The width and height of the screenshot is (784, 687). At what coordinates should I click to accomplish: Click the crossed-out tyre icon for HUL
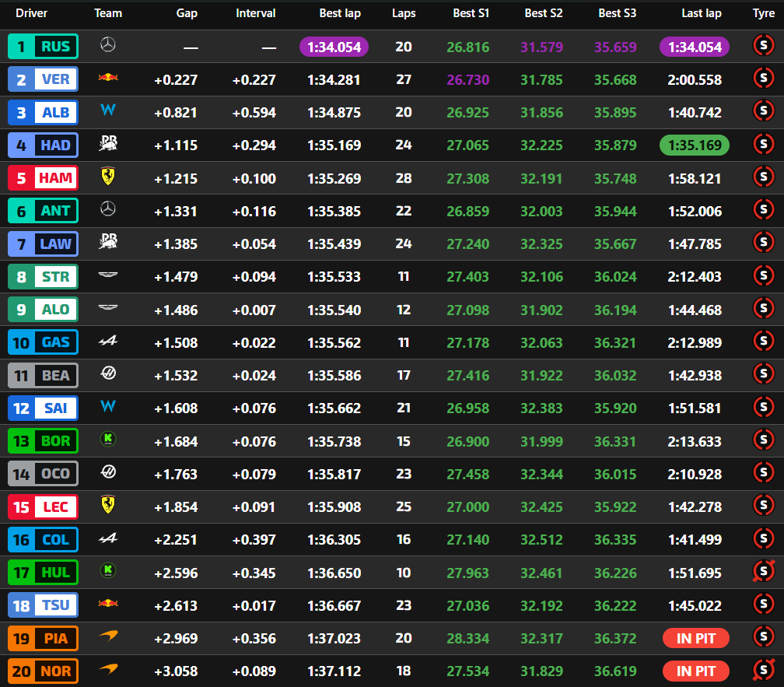[x=763, y=572]
